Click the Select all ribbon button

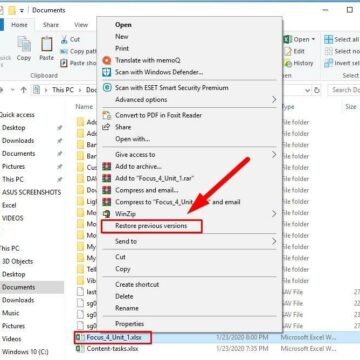[342, 40]
